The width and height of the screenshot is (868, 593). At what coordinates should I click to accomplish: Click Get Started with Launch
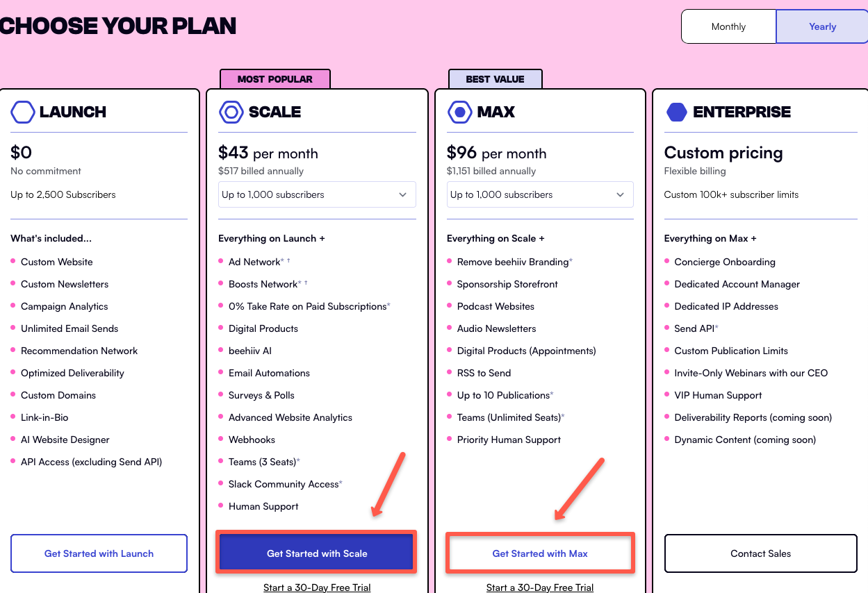99,553
